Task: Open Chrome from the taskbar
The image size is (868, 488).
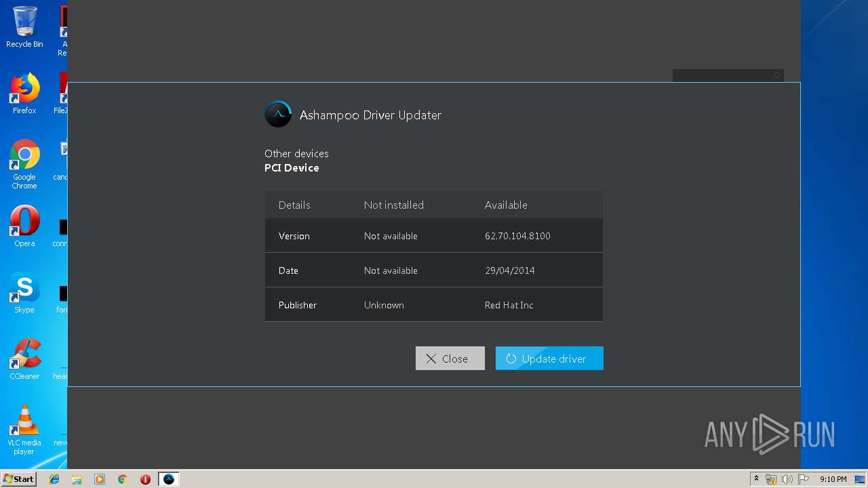Action: click(123, 479)
